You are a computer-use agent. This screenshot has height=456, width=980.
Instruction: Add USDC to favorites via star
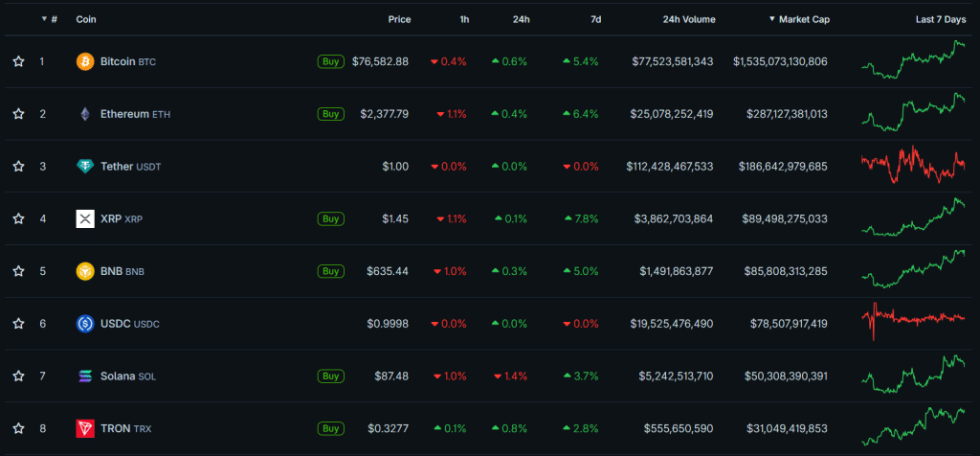pos(19,324)
